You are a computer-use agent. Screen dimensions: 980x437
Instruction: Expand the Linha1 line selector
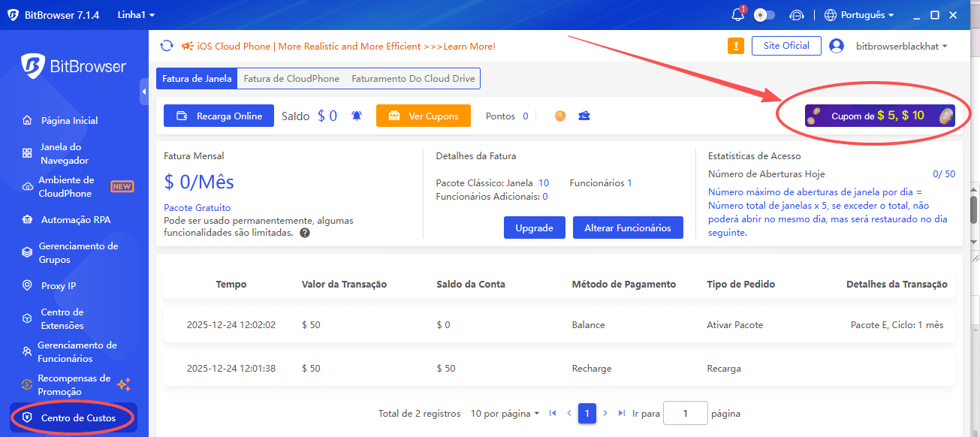point(136,15)
